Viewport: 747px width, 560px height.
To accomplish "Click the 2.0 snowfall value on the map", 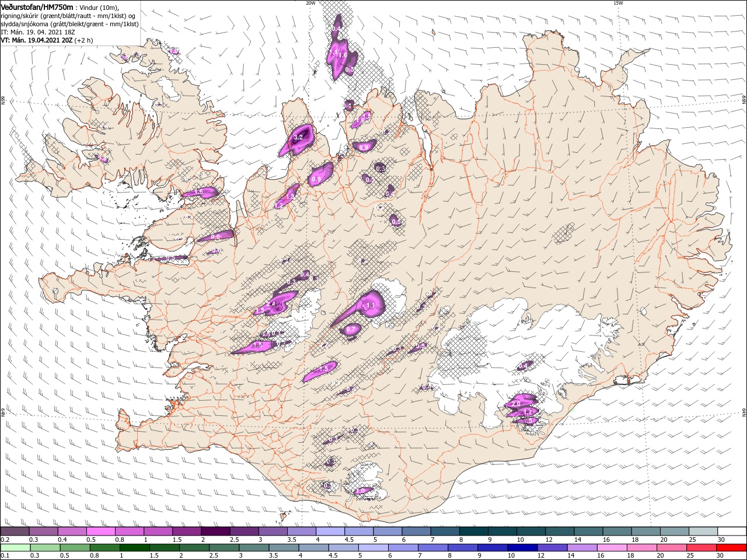I will [516, 404].
